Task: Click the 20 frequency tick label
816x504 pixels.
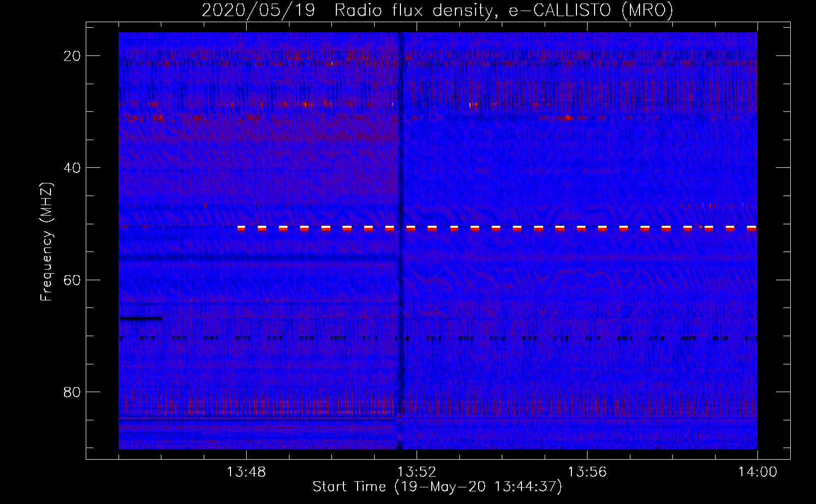Action: coord(72,56)
